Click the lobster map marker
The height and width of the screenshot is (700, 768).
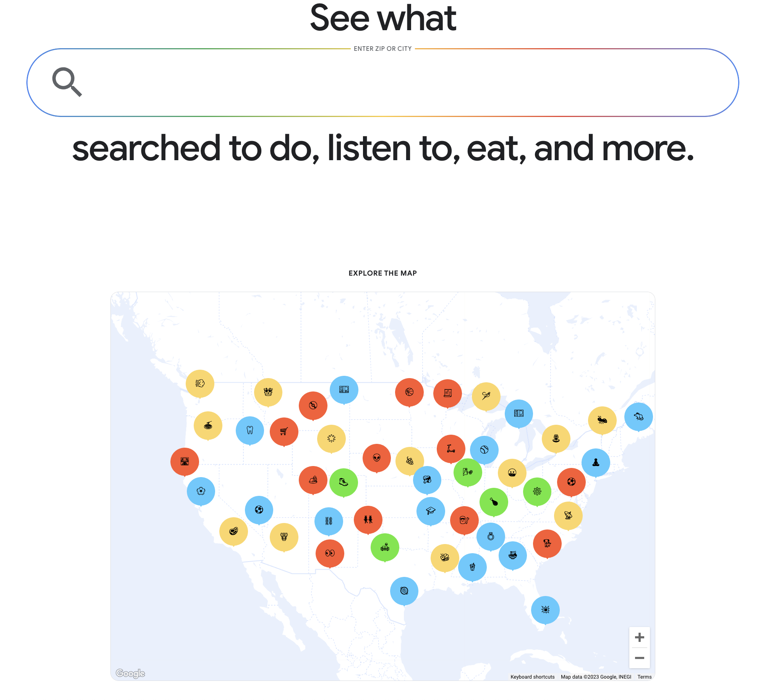point(284,537)
